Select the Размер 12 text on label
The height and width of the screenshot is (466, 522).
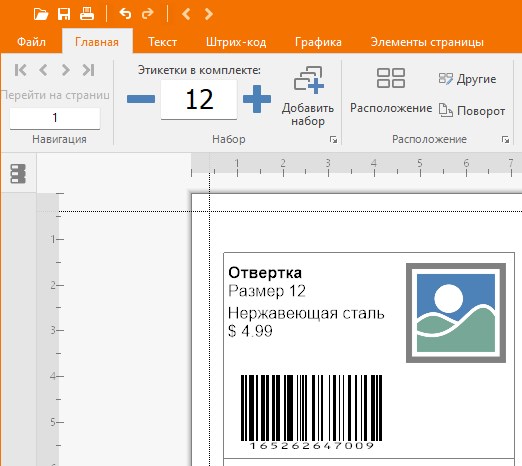(267, 291)
